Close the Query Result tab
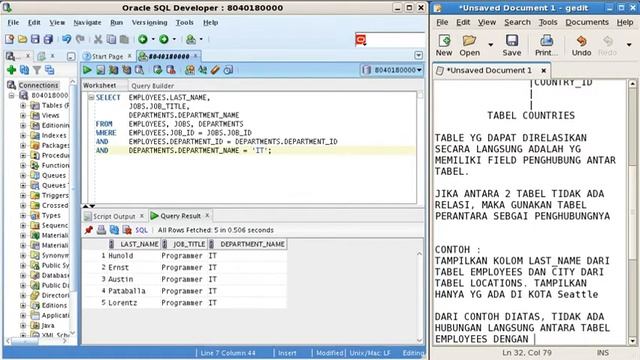The image size is (640, 360). [x=207, y=215]
